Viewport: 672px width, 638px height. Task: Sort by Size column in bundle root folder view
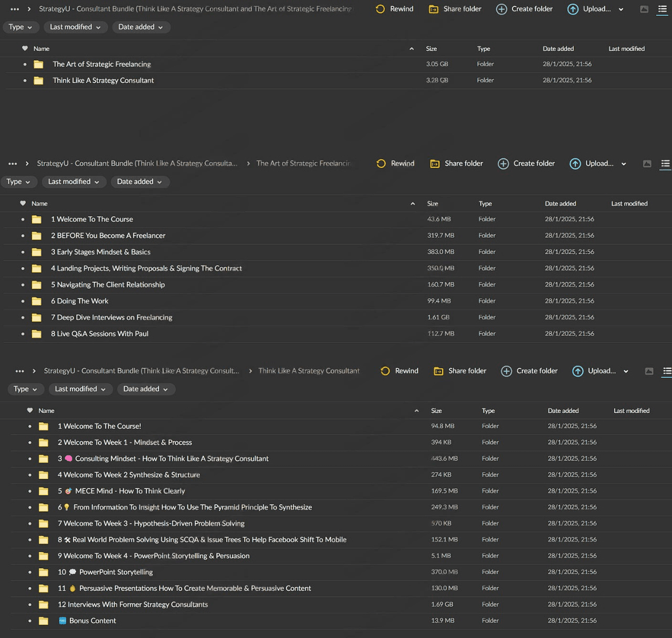click(432, 49)
